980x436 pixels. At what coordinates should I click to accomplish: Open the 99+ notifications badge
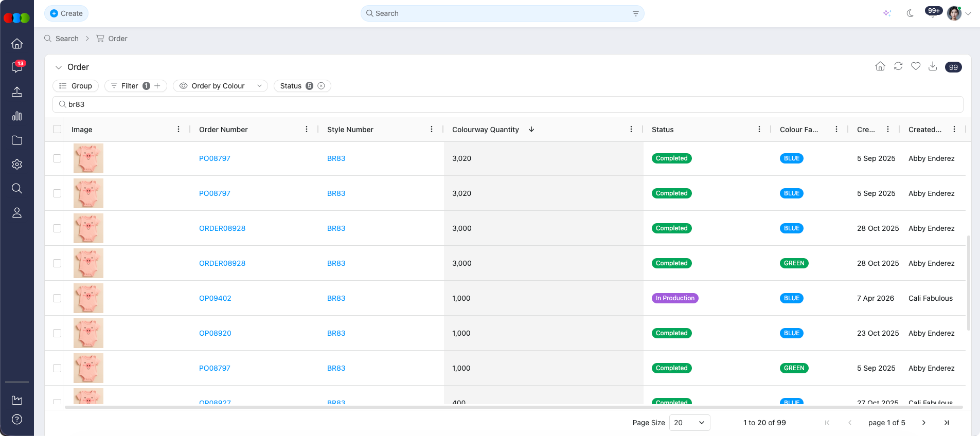tap(933, 11)
